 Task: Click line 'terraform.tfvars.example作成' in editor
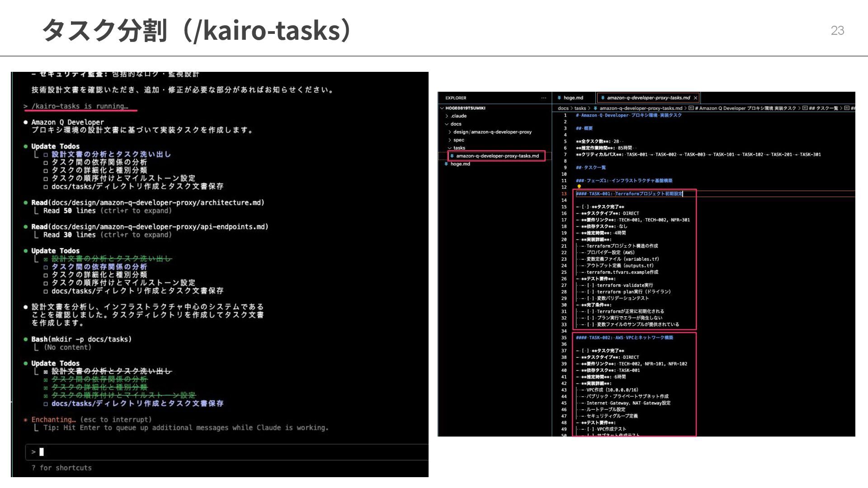620,272
